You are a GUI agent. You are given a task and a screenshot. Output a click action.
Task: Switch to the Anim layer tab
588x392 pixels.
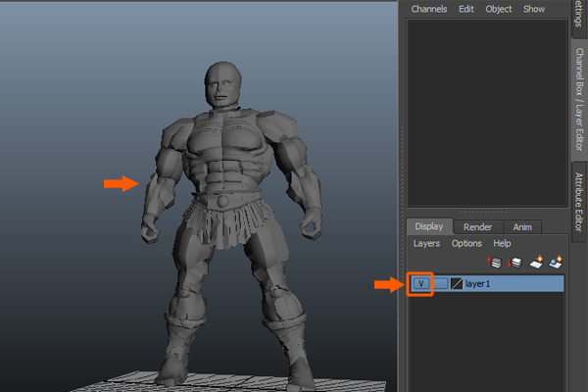(x=522, y=226)
